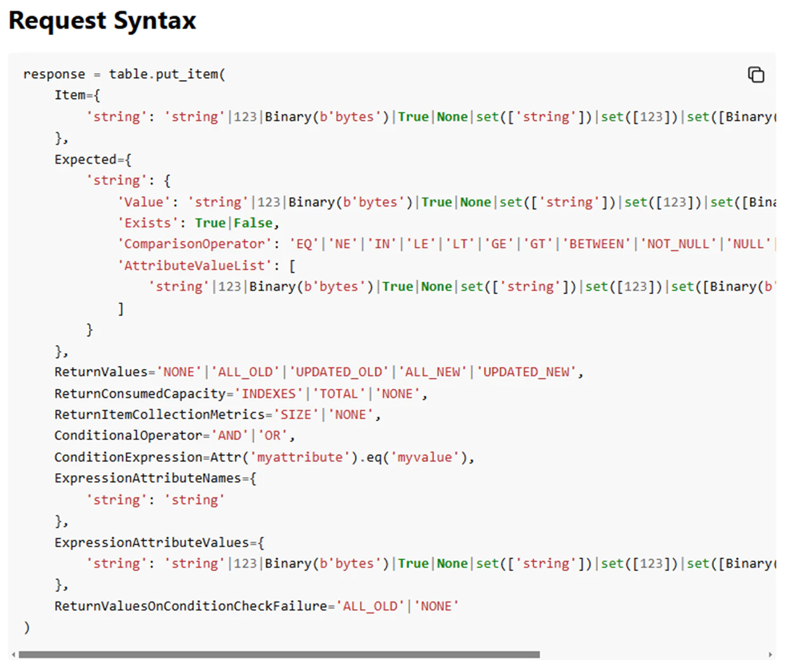
Task: Click the 'False' value after Exists
Action: point(253,223)
